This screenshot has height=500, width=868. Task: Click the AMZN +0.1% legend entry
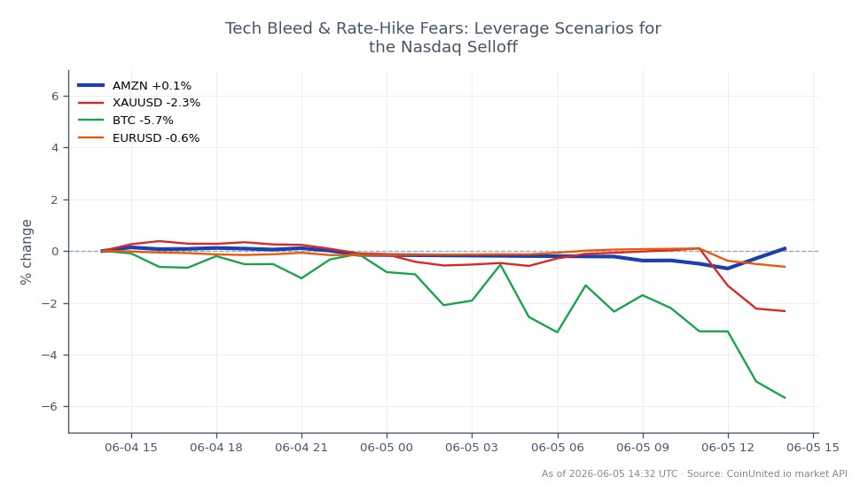pos(135,85)
